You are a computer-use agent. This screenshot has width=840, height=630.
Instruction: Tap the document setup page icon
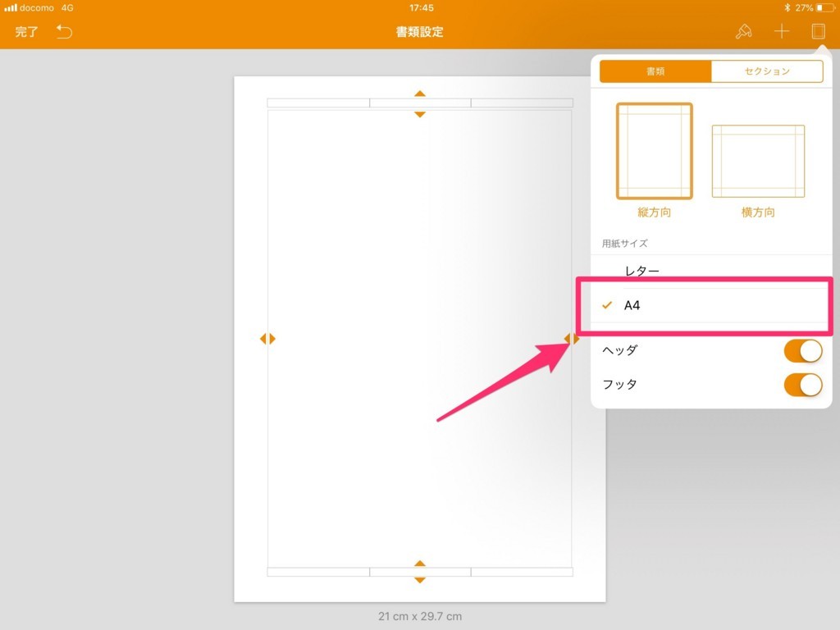818,32
